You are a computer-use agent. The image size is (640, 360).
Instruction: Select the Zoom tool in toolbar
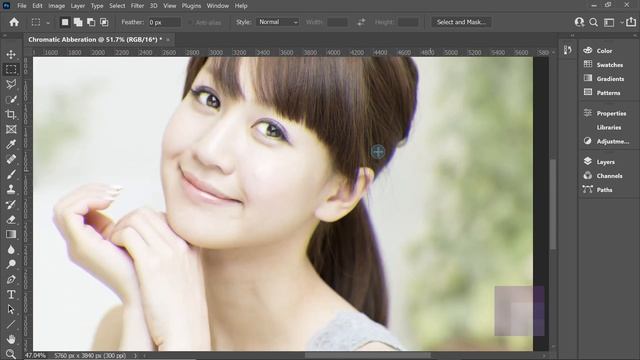tap(11, 353)
